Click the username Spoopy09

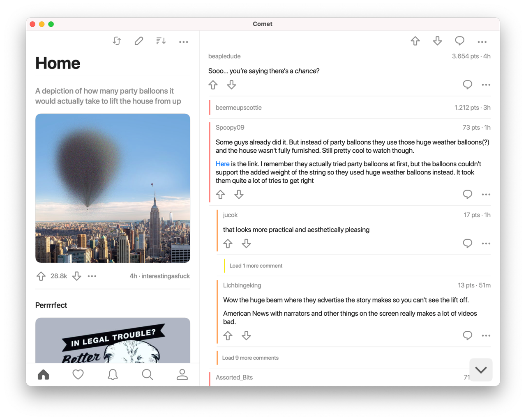[x=230, y=128]
